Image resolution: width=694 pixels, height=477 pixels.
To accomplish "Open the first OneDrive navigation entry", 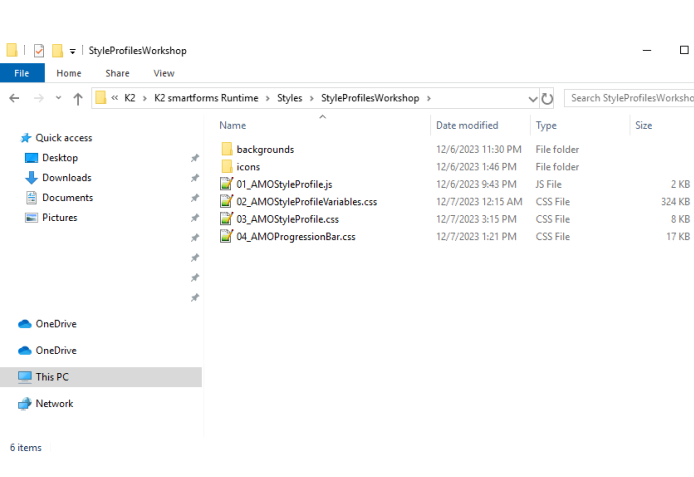I will [56, 324].
